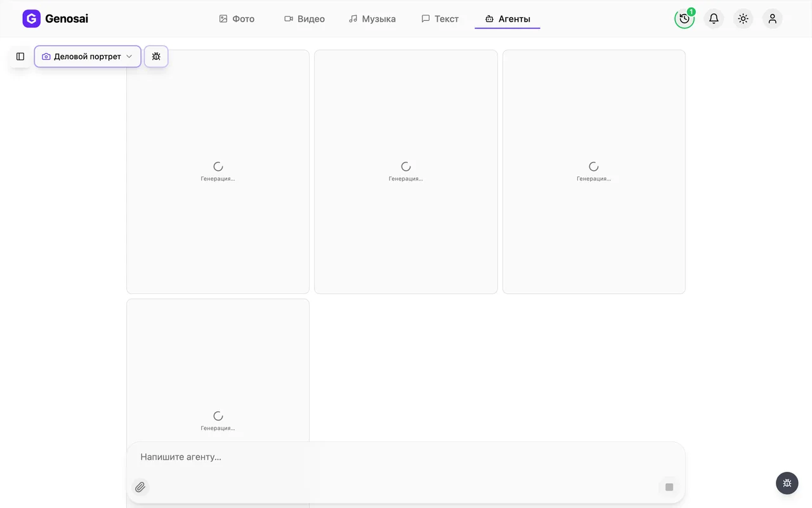The height and width of the screenshot is (508, 812).
Task: Click the Напишите агенту message field
Action: (406, 457)
